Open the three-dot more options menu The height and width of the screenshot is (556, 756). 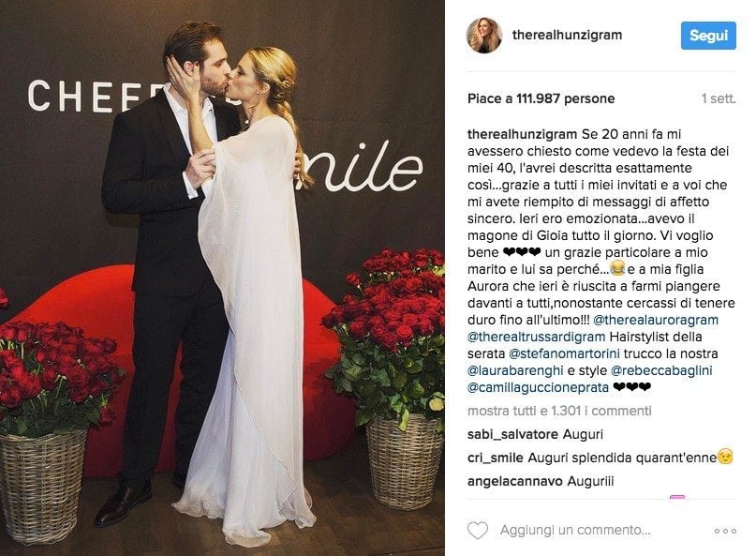tap(725, 531)
